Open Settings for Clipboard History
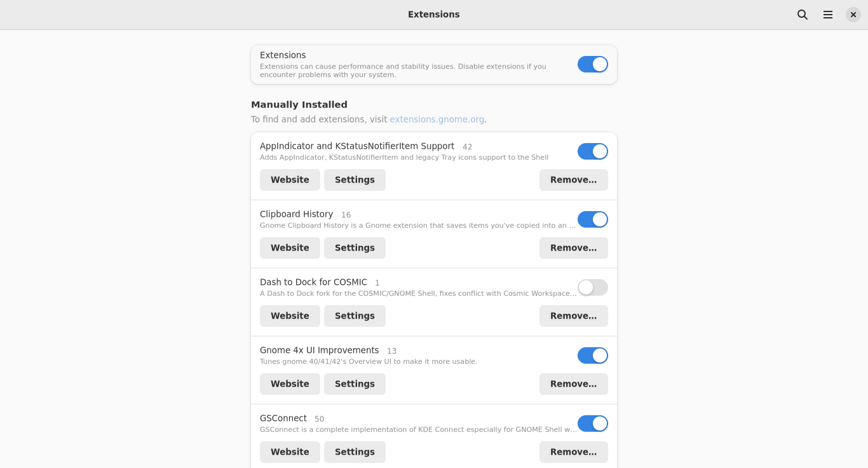Viewport: 868px width, 468px height. [355, 247]
